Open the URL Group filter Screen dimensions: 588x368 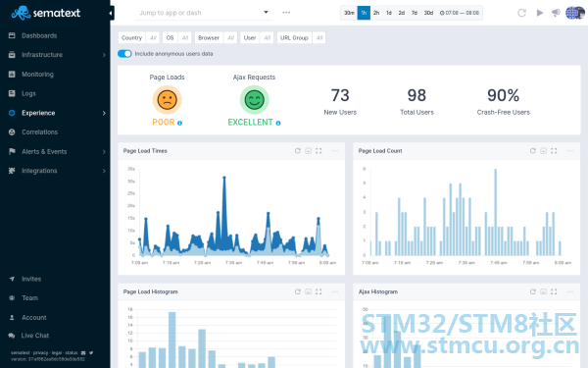[301, 38]
